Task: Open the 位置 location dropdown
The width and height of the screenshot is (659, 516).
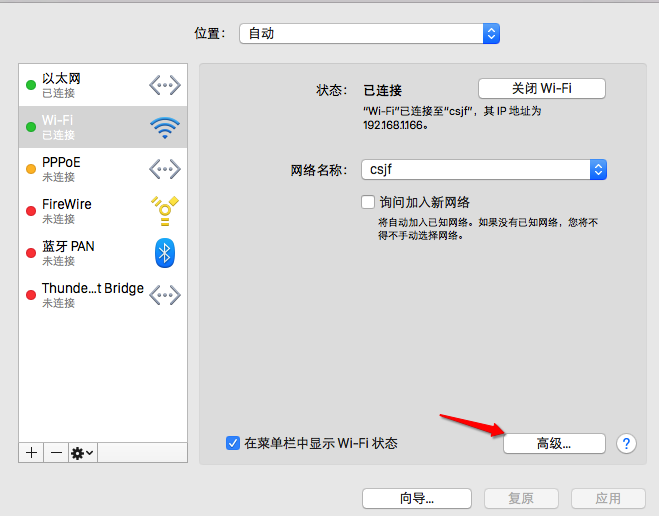Action: (369, 33)
